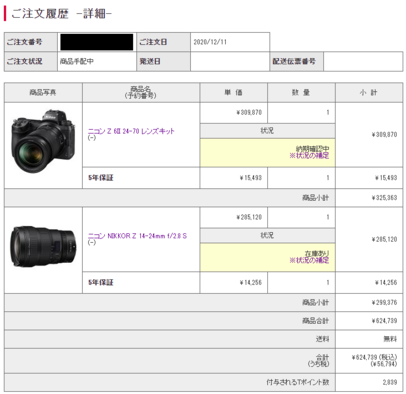Click the lens unit price ¥285,120
Screen dimensions: 406x394
click(x=249, y=217)
